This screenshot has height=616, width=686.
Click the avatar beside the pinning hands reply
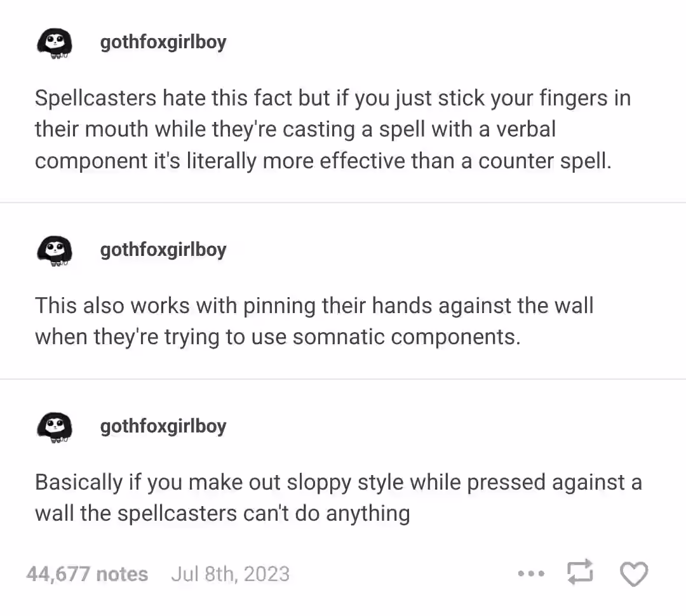click(x=54, y=251)
